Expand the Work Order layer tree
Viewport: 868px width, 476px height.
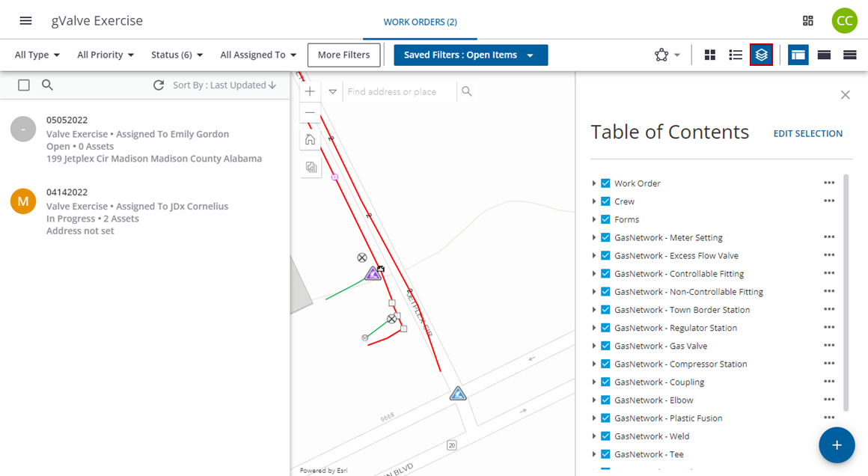[594, 183]
